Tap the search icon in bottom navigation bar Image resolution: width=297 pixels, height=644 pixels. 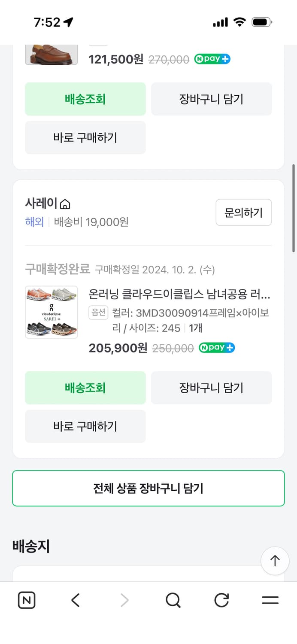[x=173, y=600]
